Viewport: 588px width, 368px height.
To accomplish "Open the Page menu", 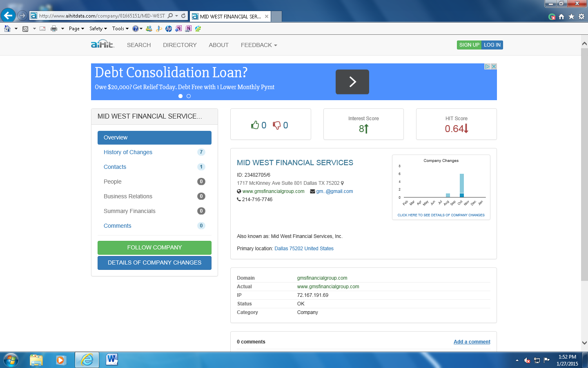I will coord(76,29).
